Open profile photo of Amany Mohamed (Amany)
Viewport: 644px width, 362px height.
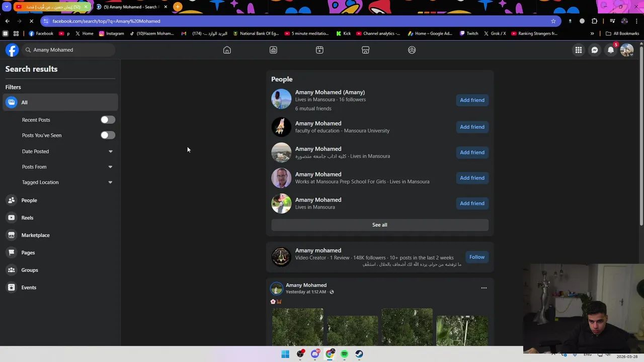[x=281, y=99]
